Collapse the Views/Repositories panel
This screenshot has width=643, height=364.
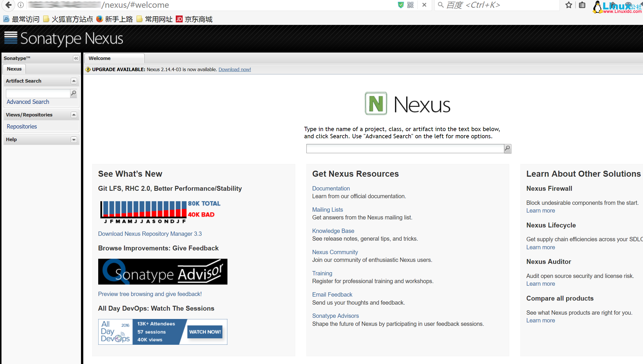click(74, 115)
